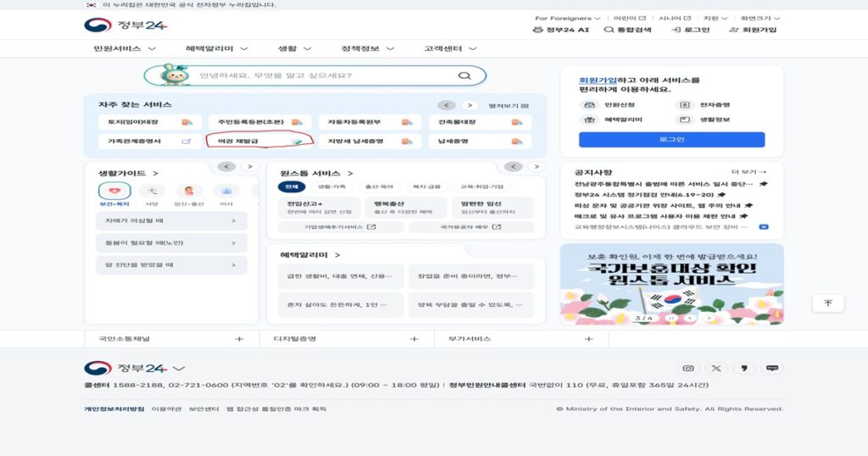Expand the 지원 dropdown in the top bar
This screenshot has height=456, width=868.
click(715, 19)
